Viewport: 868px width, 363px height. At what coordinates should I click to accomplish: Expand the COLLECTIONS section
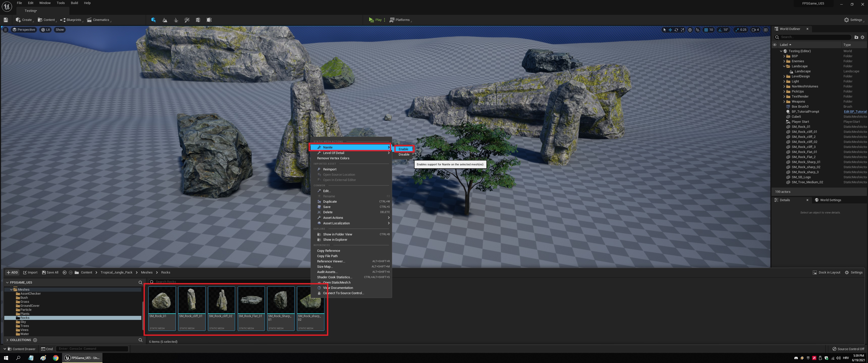[7, 340]
